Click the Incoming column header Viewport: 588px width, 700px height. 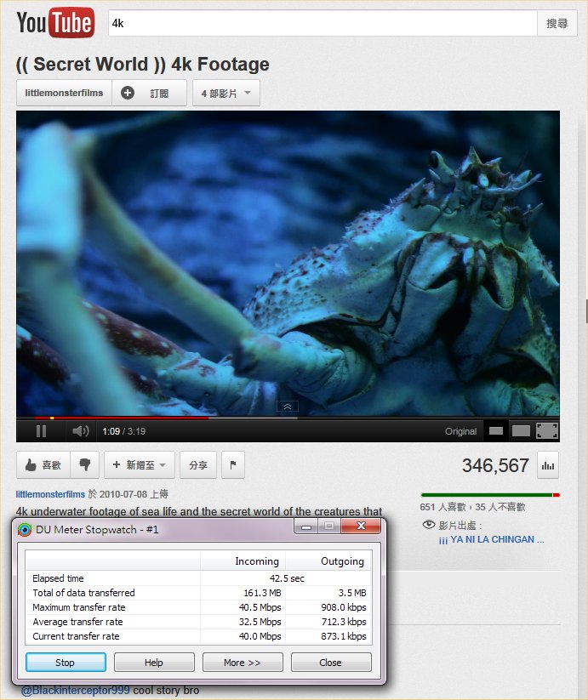coord(257,561)
